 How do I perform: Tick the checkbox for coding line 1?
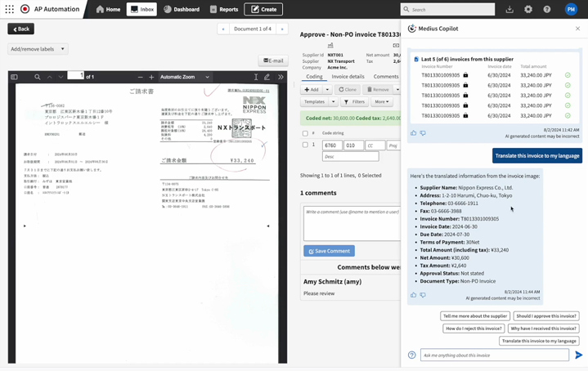pyautogui.click(x=305, y=145)
